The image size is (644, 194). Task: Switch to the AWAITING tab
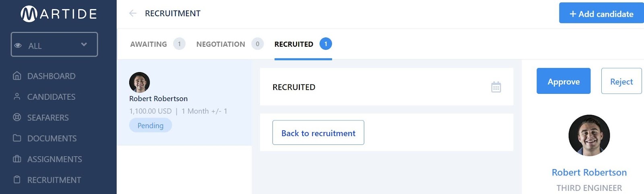[149, 44]
